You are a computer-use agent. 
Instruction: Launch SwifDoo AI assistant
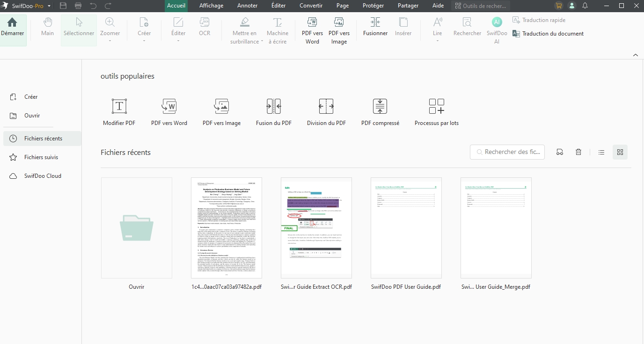point(497,31)
